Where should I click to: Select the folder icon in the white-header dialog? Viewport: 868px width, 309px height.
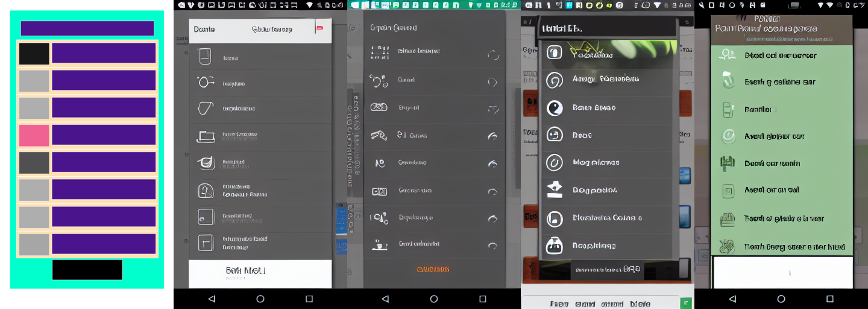206,136
